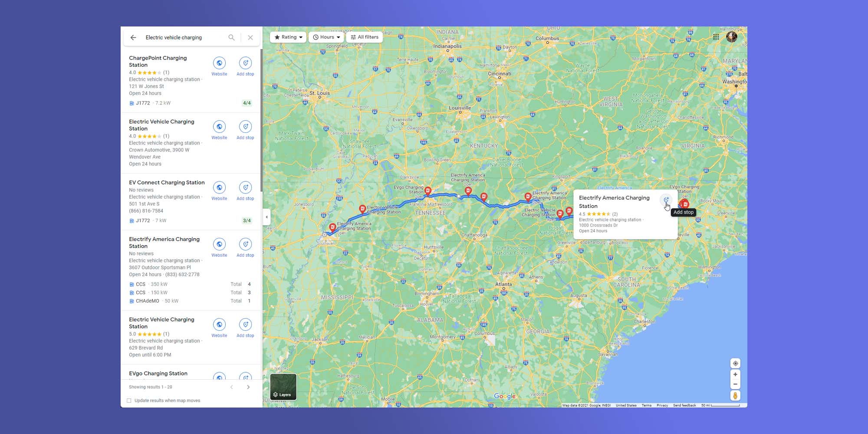Click the search magnifier icon

pyautogui.click(x=231, y=37)
